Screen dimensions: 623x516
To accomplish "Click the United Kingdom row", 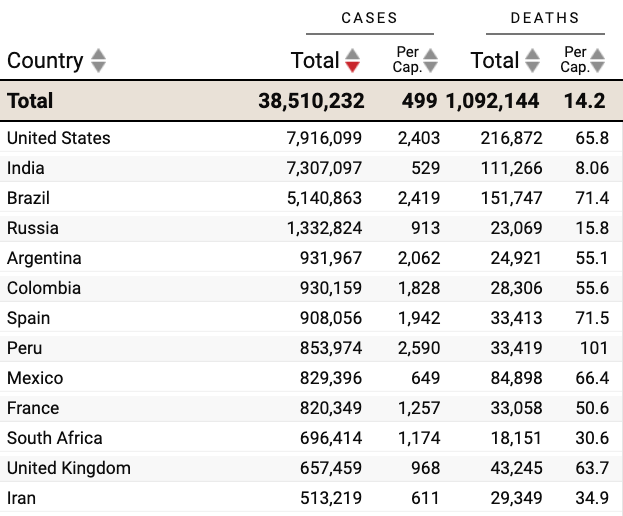I will tap(69, 468).
